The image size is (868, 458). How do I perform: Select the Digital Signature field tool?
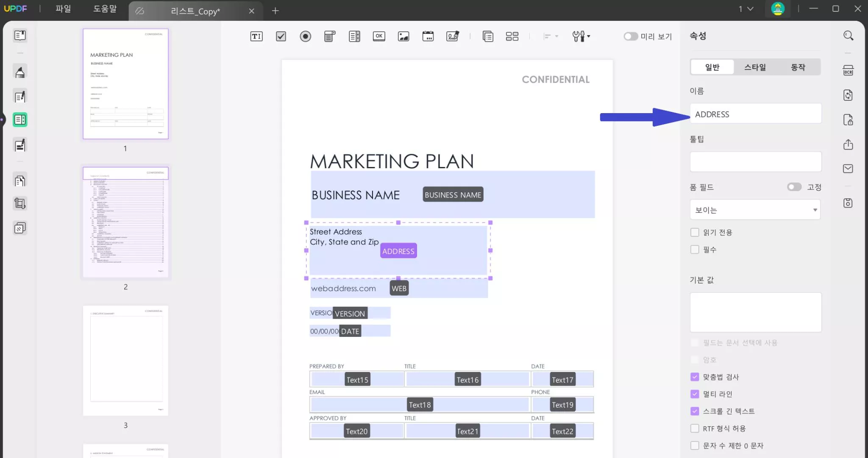coord(453,36)
